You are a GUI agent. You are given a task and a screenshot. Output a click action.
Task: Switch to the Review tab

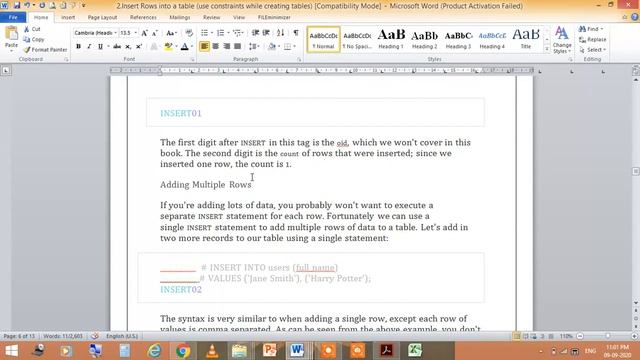click(211, 18)
